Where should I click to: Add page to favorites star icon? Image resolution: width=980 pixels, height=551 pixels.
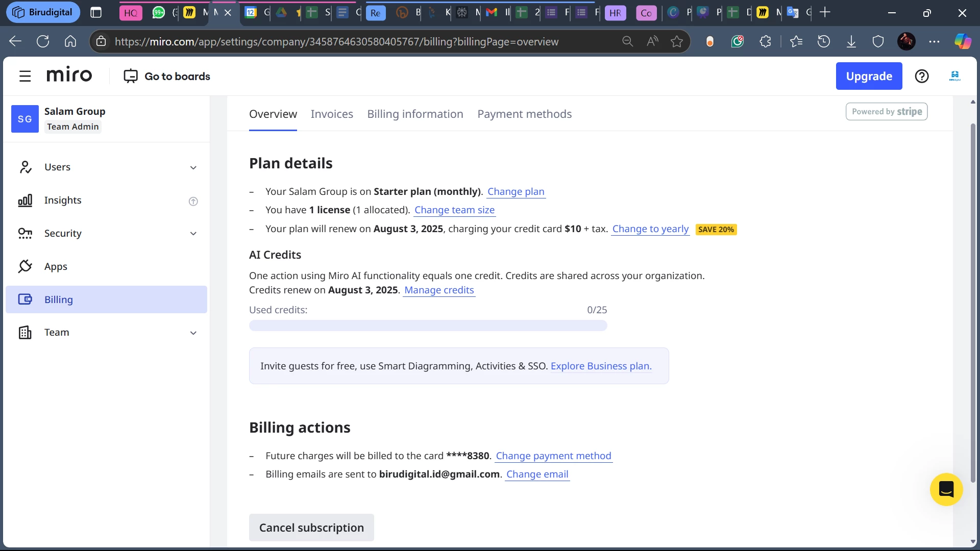click(677, 41)
